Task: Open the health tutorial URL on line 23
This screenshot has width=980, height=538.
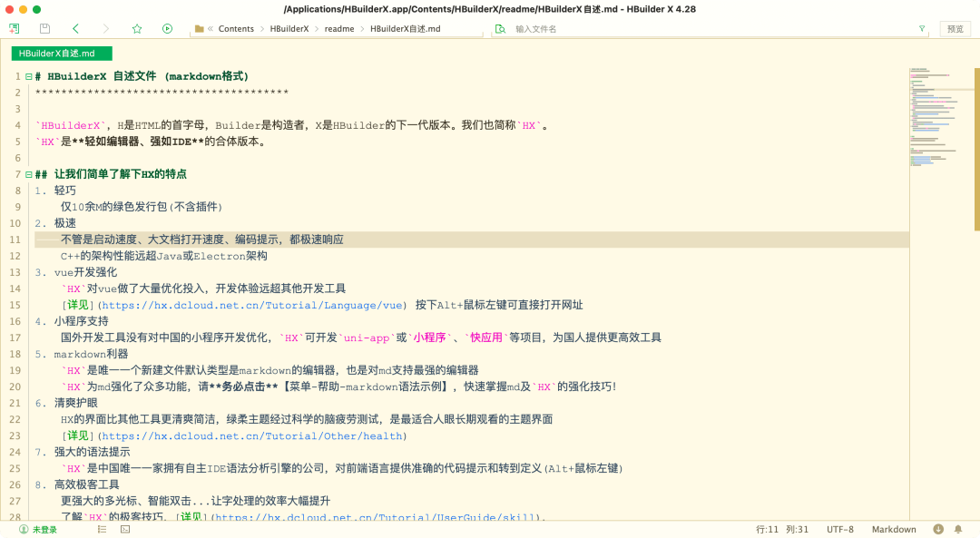Action: tap(252, 435)
